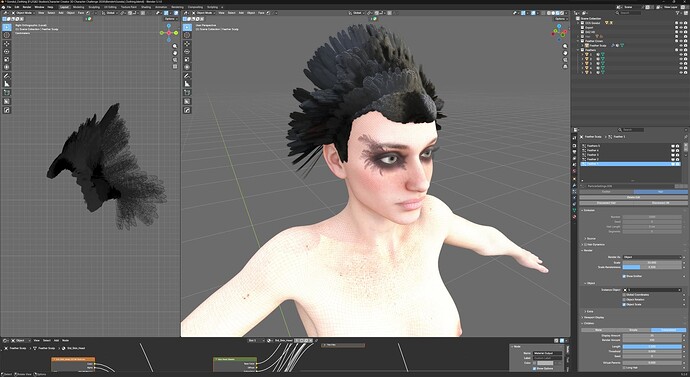Toggle visibility eye of Feathers collection

click(681, 50)
